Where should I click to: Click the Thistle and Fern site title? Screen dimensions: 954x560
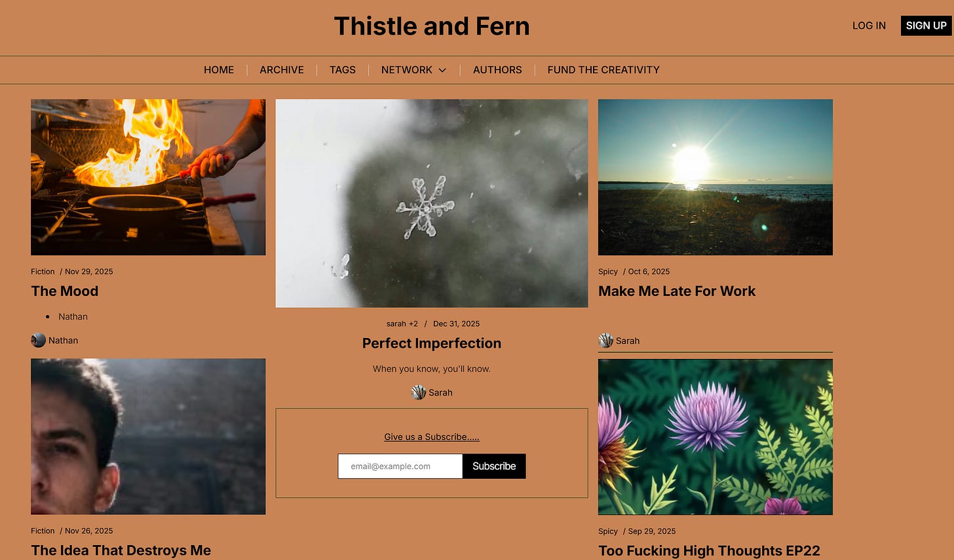[432, 26]
